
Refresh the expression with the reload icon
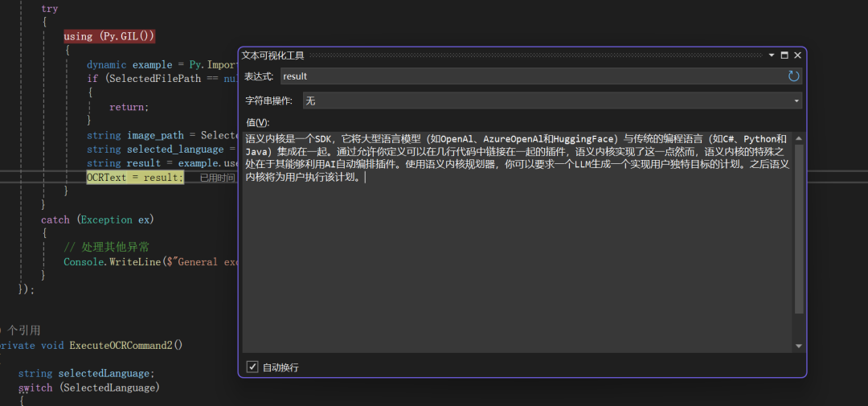click(x=794, y=76)
